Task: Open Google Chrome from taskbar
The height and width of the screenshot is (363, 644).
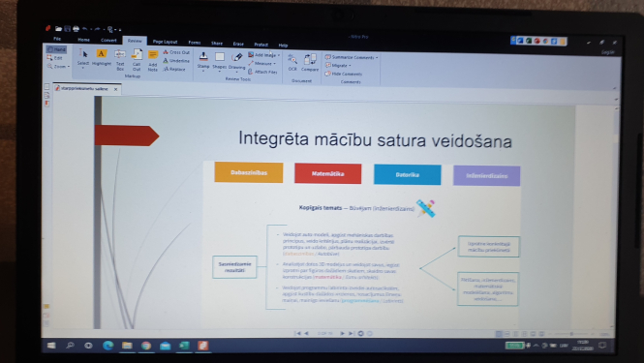Action: point(146,346)
